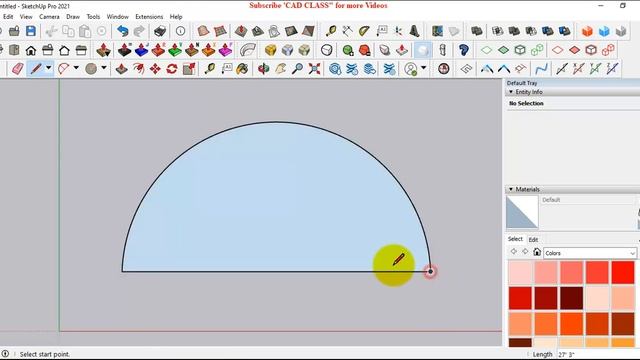This screenshot has height=360, width=640.
Task: Open the Tools menu
Action: coord(93,17)
